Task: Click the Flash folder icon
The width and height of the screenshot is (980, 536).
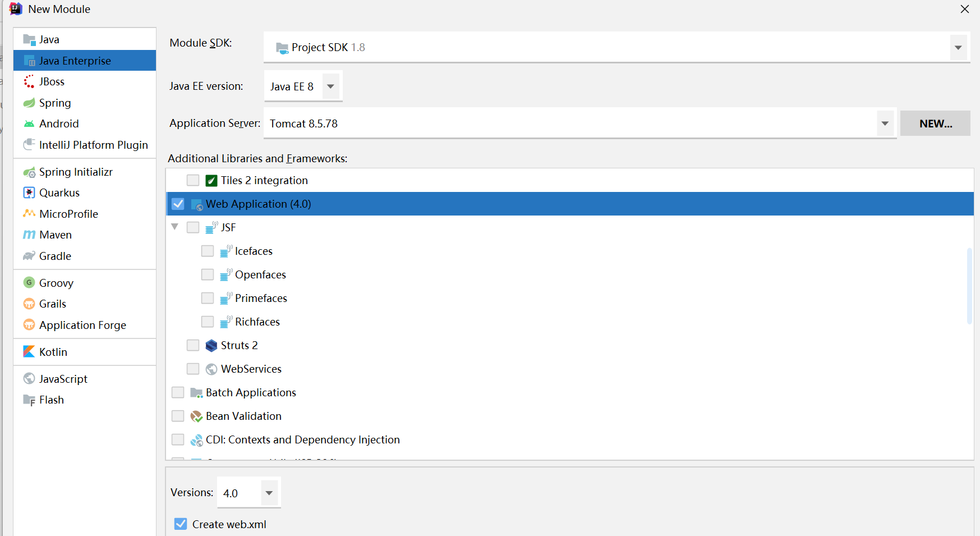Action: point(29,400)
